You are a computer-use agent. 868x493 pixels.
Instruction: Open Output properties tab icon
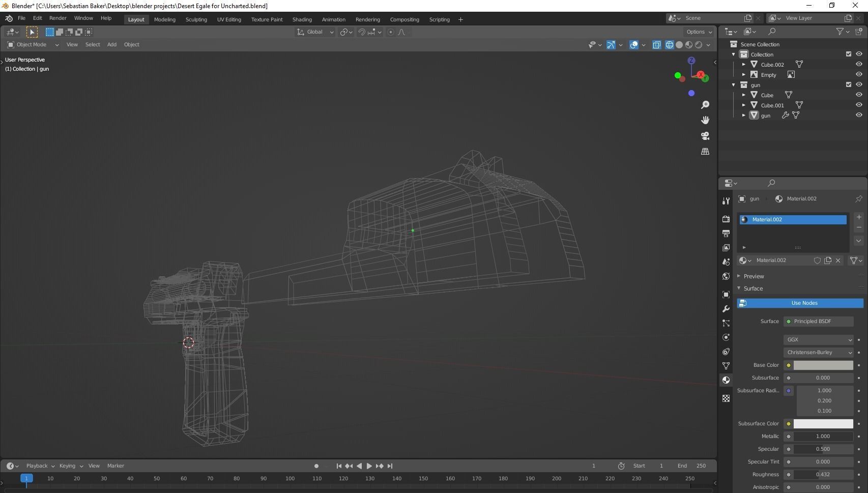point(726,233)
